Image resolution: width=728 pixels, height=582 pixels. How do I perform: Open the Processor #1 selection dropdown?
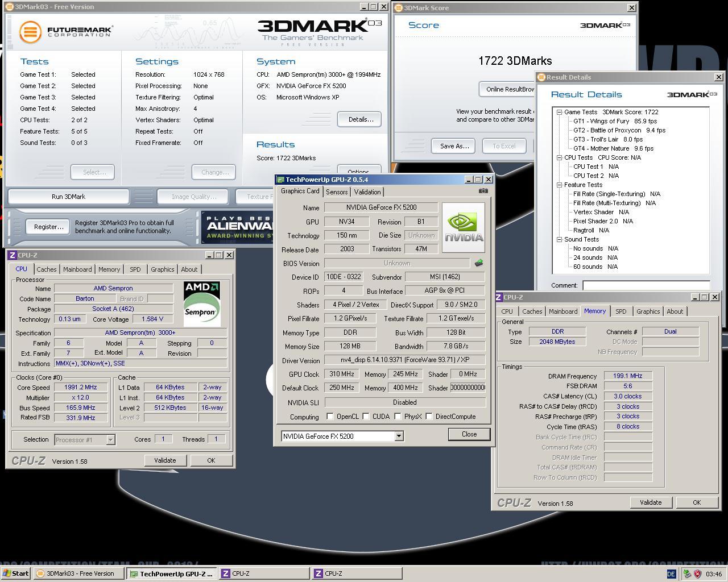click(110, 439)
